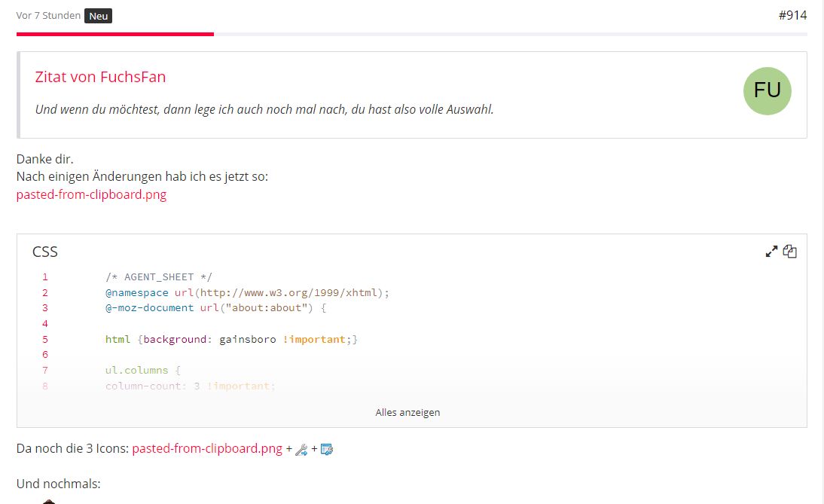Image resolution: width=824 pixels, height=504 pixels.
Task: Click the 'html {background: gainsboro' code line
Action: (231, 339)
